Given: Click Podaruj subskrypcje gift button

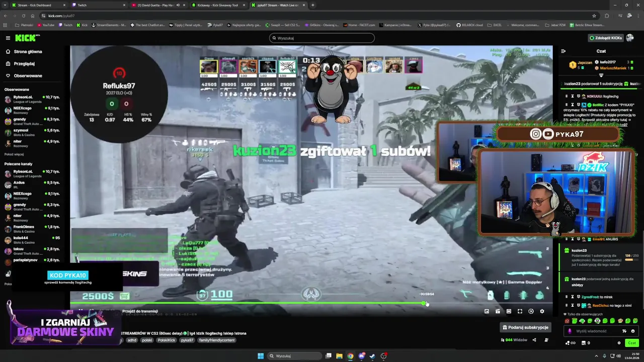Looking at the screenshot, I should coord(526,327).
